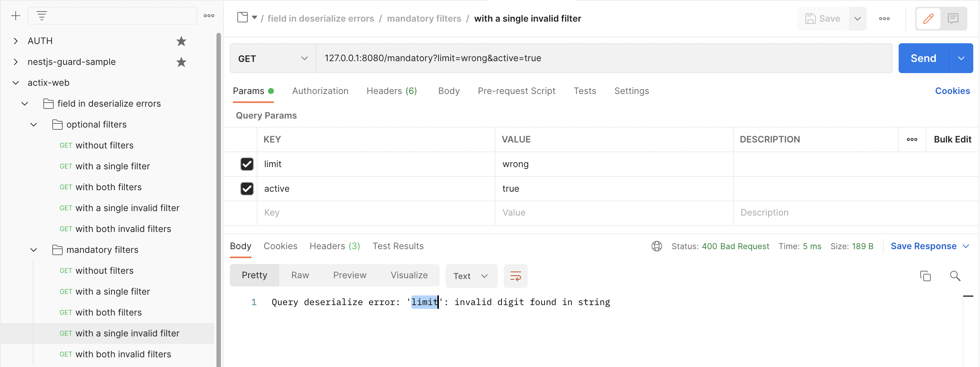Image resolution: width=980 pixels, height=367 pixels.
Task: Switch response view to Raw
Action: click(300, 275)
